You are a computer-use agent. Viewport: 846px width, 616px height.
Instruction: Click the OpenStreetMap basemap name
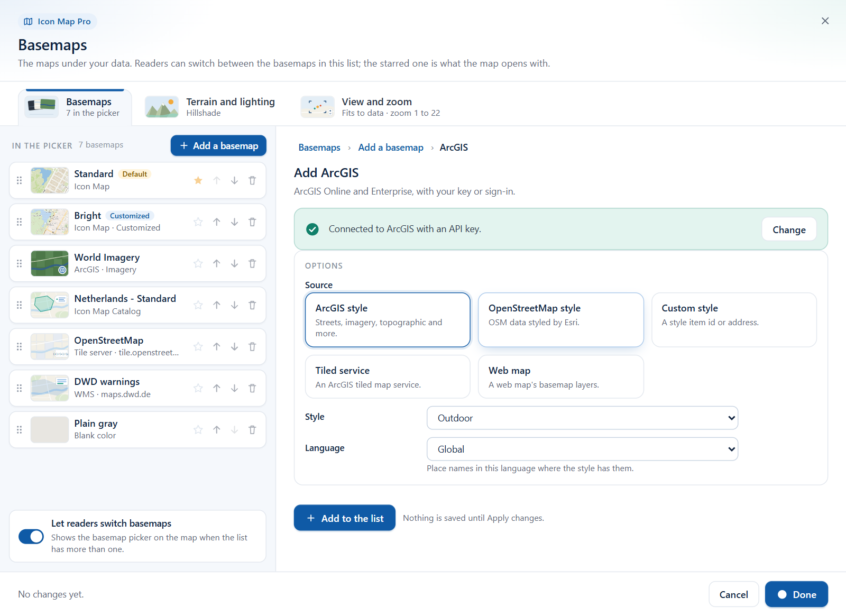[109, 341]
